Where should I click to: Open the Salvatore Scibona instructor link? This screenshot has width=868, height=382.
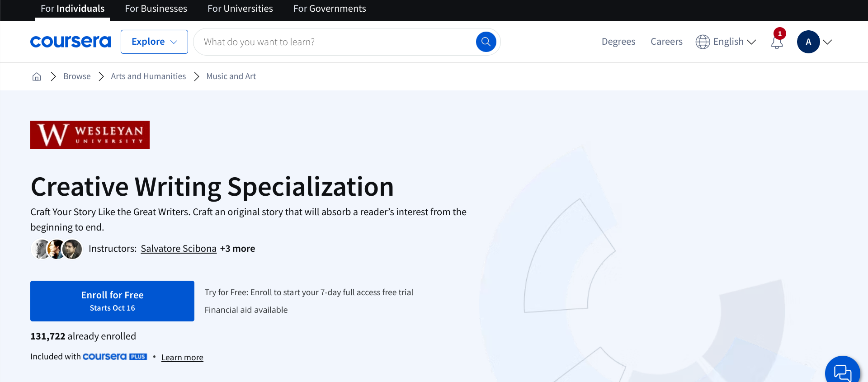point(179,249)
